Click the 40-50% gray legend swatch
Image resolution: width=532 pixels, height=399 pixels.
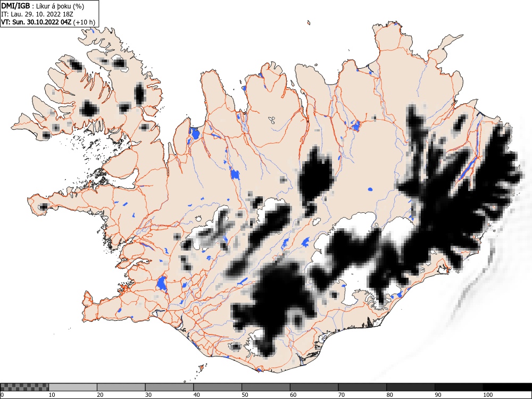218,387
